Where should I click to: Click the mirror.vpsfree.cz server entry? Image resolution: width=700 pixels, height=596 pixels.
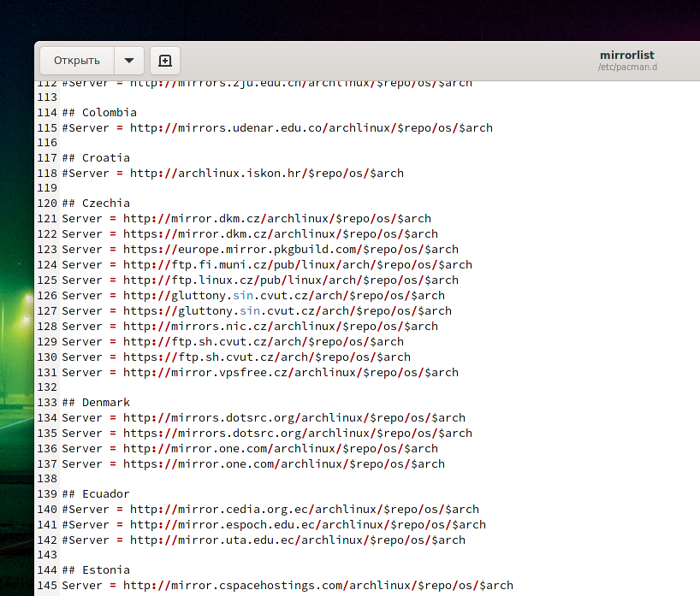[259, 373]
